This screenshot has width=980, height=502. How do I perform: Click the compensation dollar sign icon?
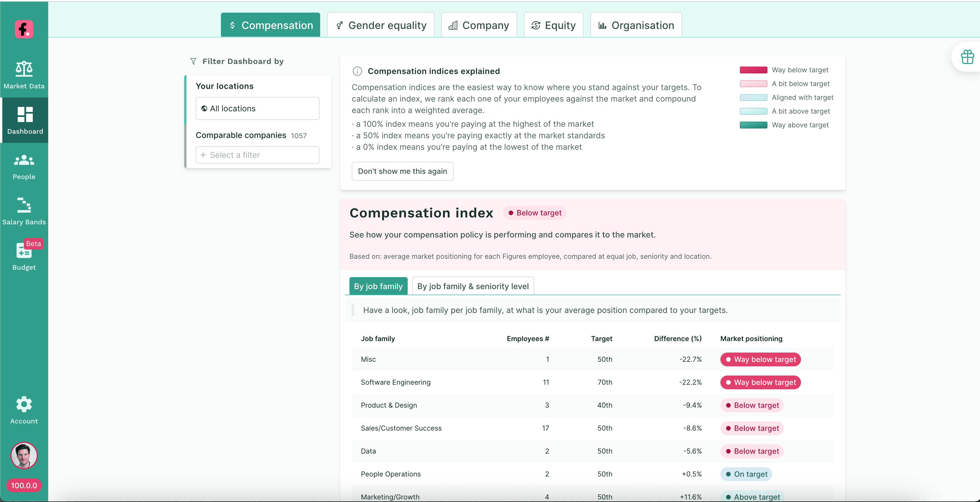tap(233, 24)
